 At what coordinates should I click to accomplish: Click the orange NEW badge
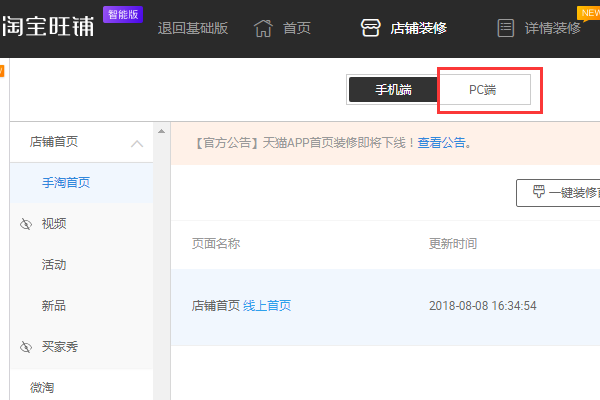[588, 11]
